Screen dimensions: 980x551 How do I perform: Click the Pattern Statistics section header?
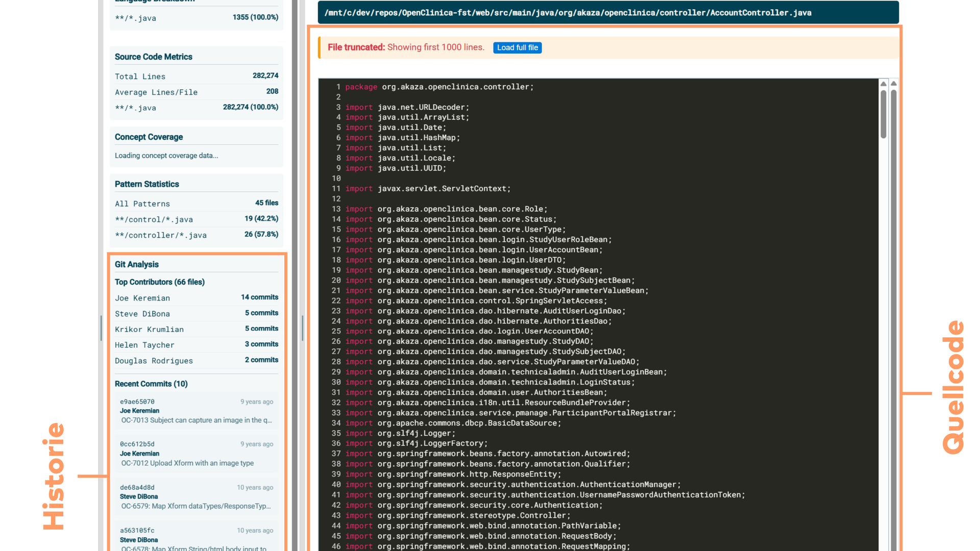[147, 184]
